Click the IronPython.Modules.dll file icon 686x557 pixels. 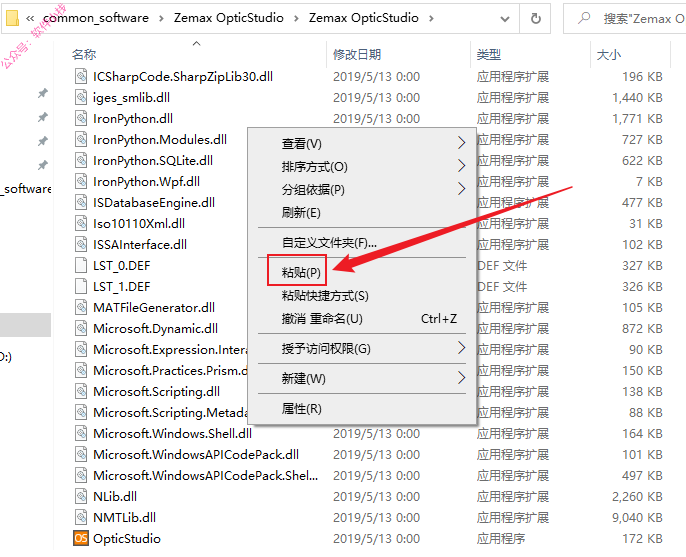(x=81, y=140)
